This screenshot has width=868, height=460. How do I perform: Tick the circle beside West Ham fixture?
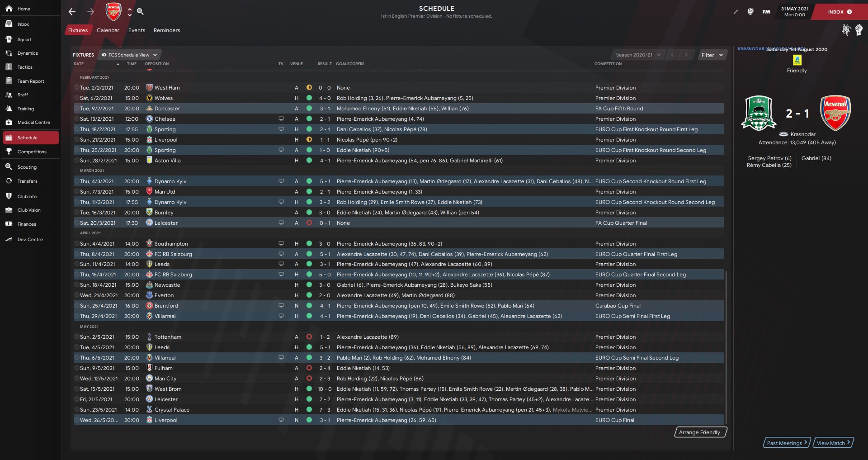(x=76, y=88)
